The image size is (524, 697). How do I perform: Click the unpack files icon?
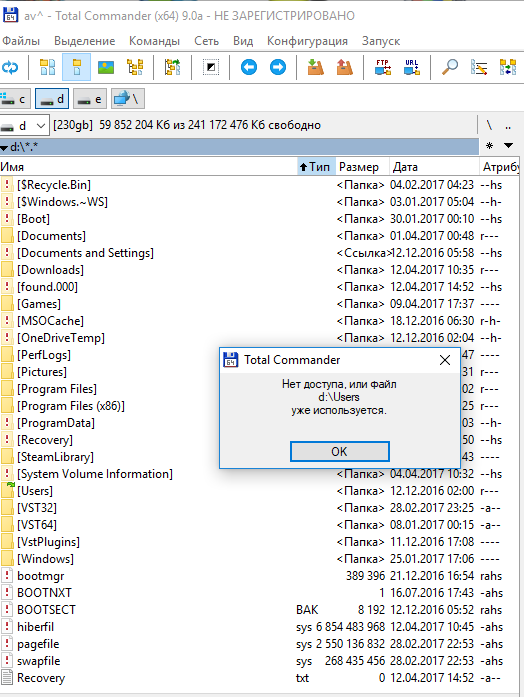(x=344, y=68)
